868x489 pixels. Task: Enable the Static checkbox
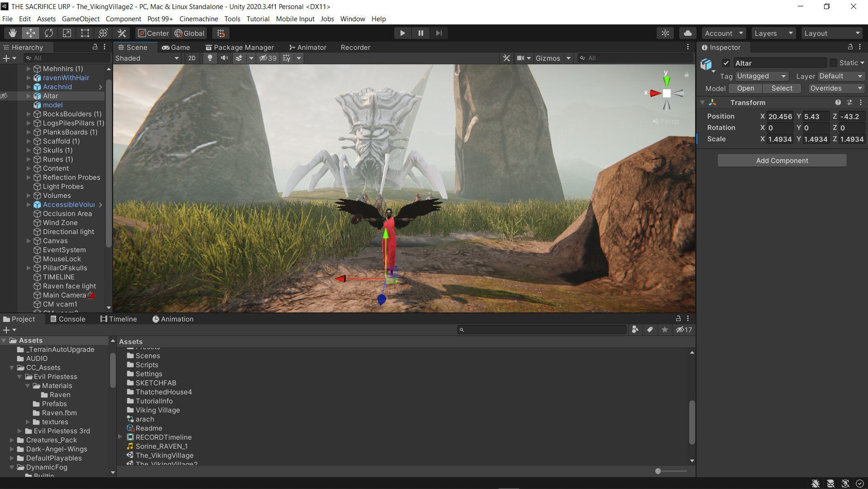[833, 63]
